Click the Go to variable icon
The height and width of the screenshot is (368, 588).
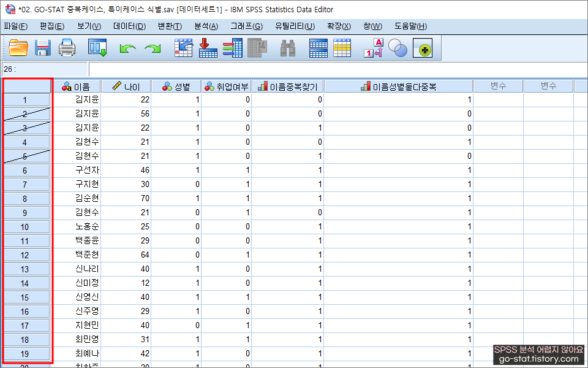click(208, 48)
